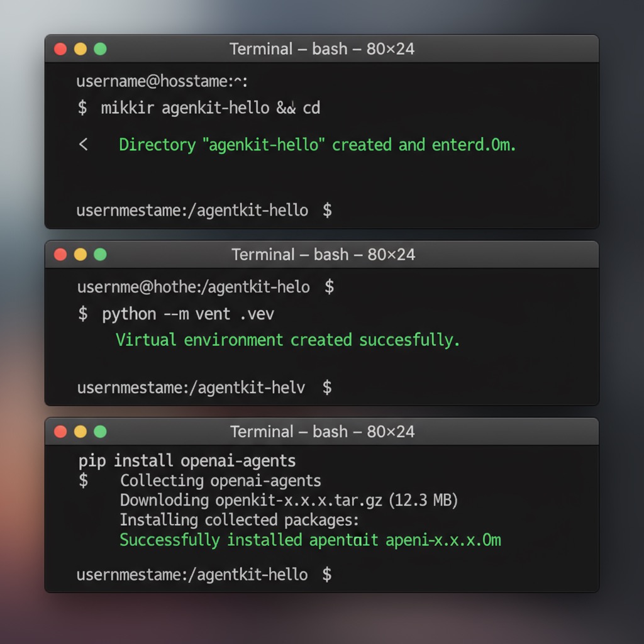Image resolution: width=644 pixels, height=644 pixels.
Task: Click the green "Directory created and enterd" message
Action: coord(317,145)
